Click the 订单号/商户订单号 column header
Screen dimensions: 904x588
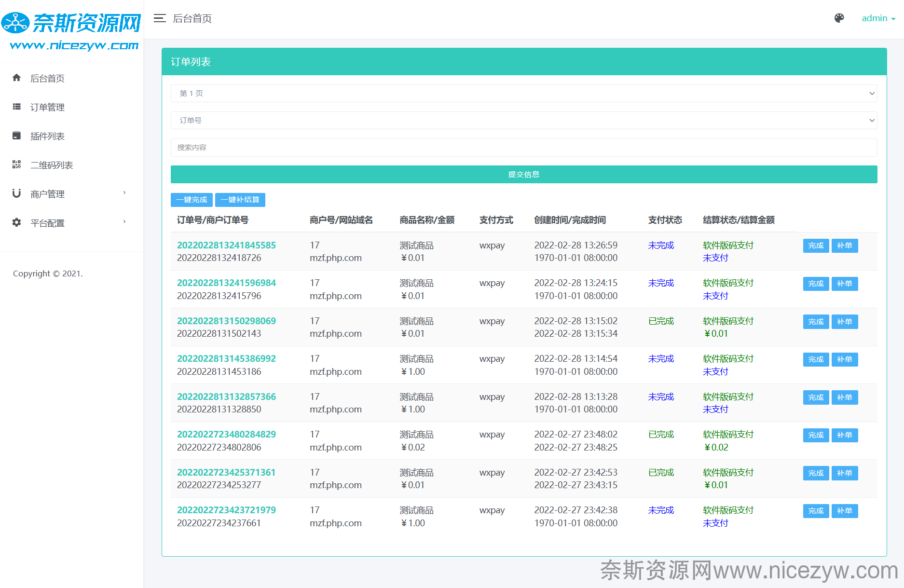[x=213, y=220]
